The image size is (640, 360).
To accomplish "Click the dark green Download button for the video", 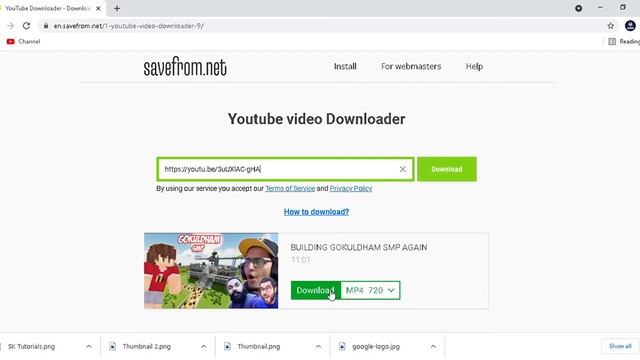I will pos(316,290).
